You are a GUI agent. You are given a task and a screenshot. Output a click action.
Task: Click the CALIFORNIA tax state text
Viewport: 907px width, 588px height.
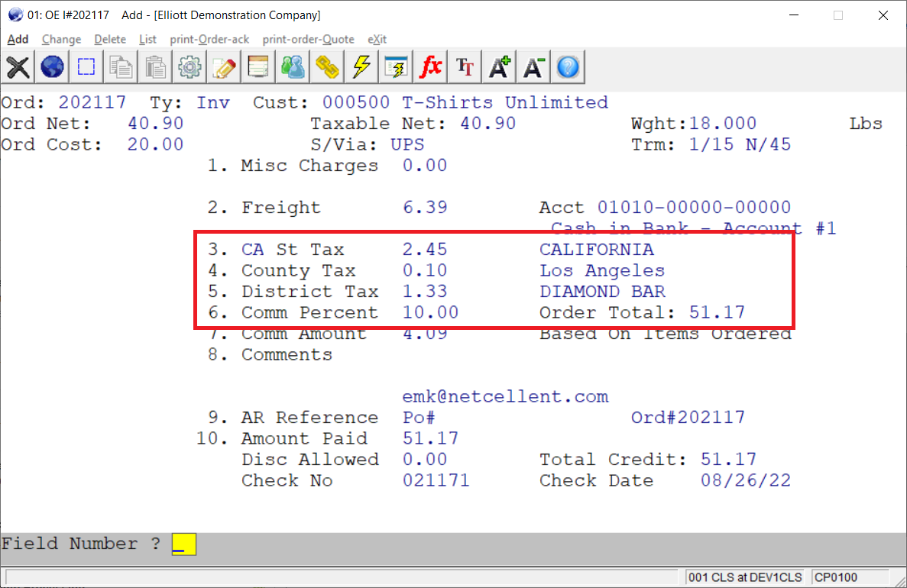pyautogui.click(x=596, y=250)
